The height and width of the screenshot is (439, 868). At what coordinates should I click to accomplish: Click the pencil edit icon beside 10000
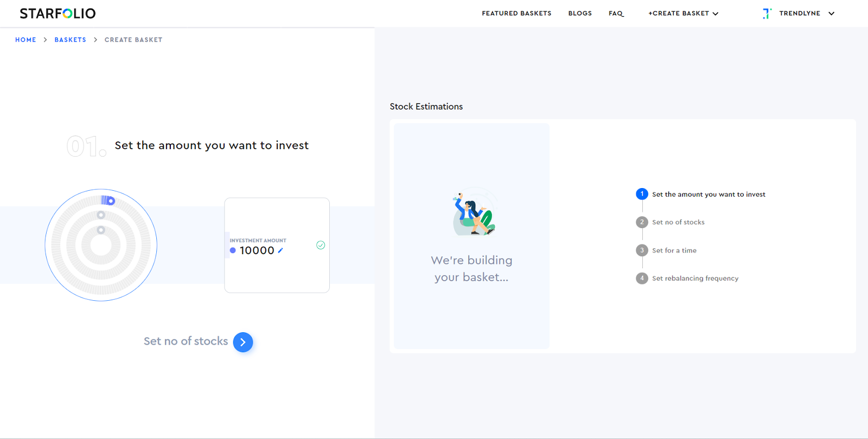[x=280, y=250]
